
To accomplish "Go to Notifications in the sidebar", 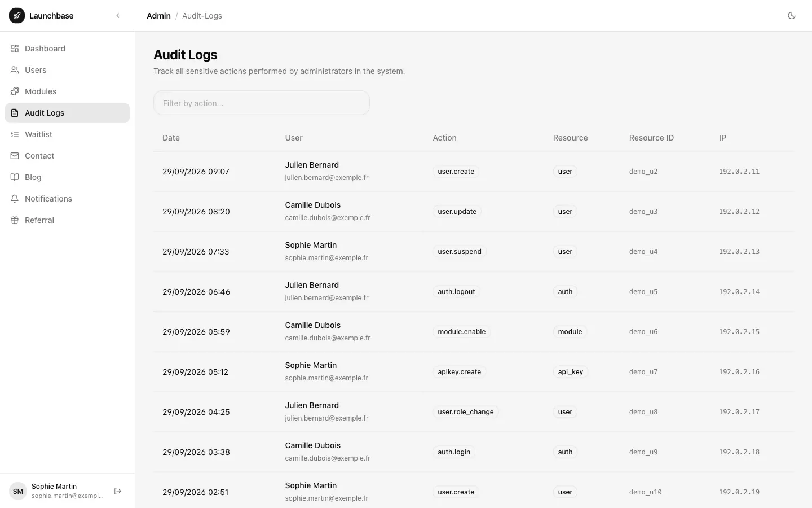I will click(x=67, y=199).
